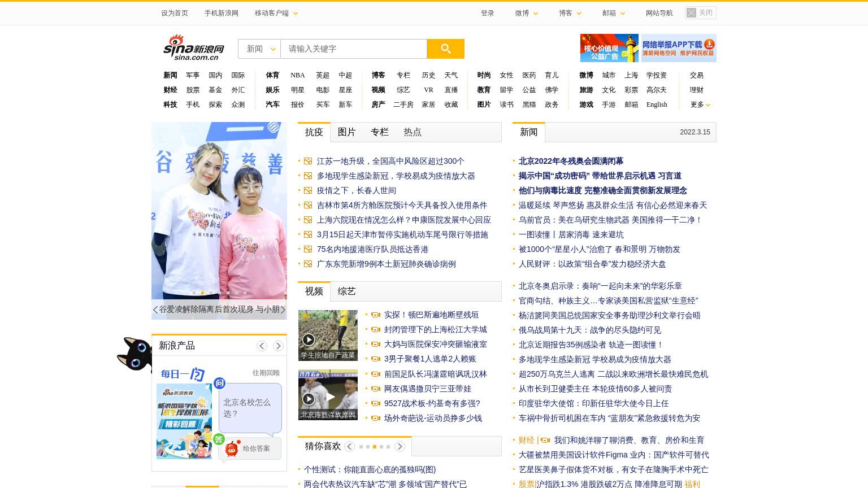Play the 学生挖地自产蔬菜 video thumbnail
Viewport: 868px width, 488px height.
[x=328, y=335]
